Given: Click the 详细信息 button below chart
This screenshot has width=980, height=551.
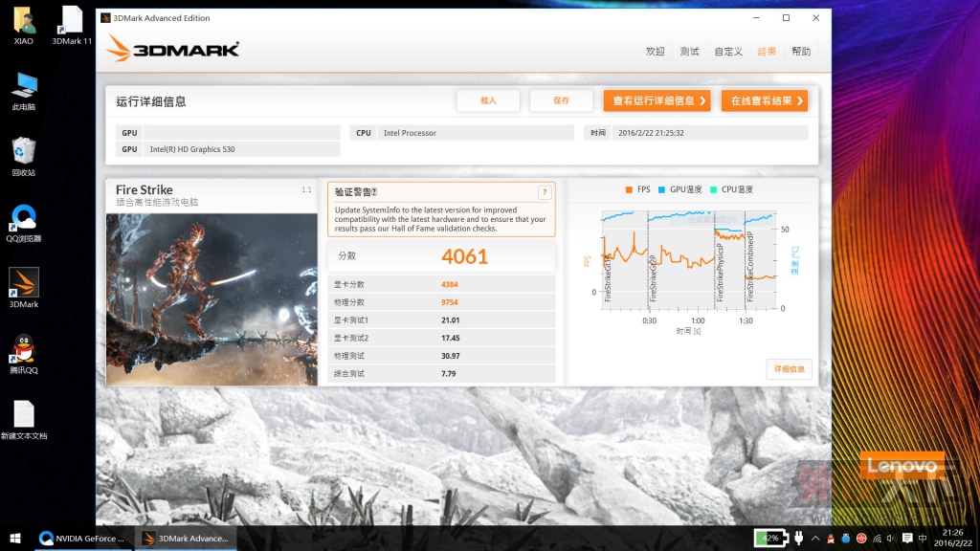Looking at the screenshot, I should point(790,369).
